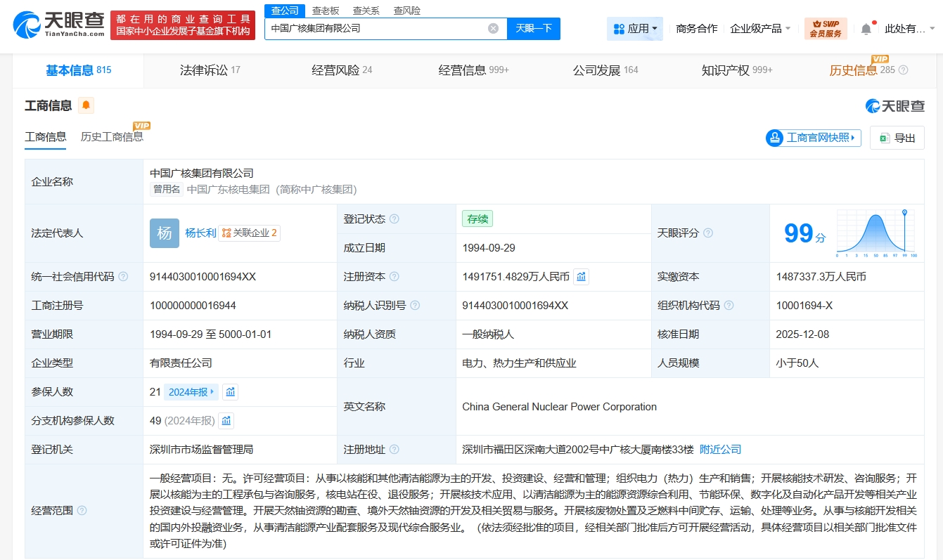Open the notification bell in the top bar
This screenshot has height=560, width=943.
coord(866,29)
